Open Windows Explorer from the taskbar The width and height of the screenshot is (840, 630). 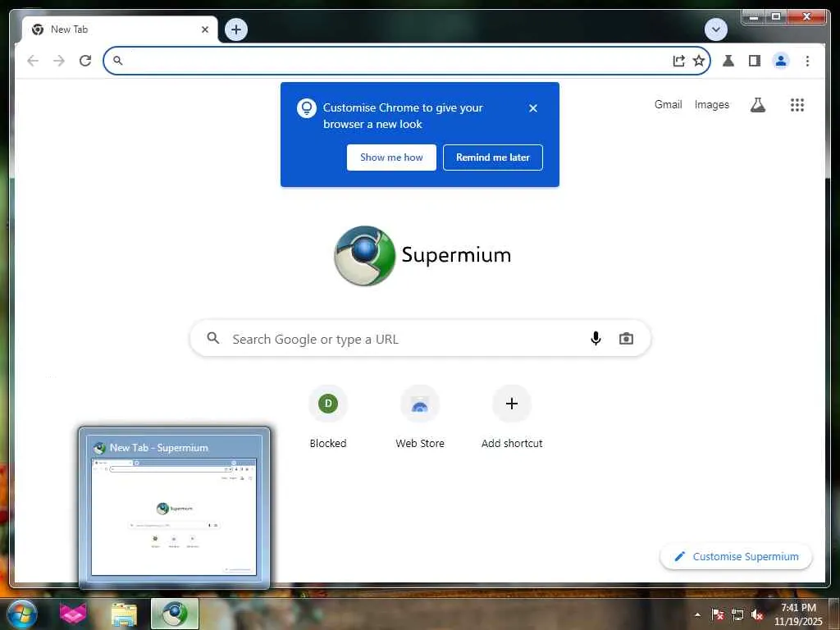(124, 614)
